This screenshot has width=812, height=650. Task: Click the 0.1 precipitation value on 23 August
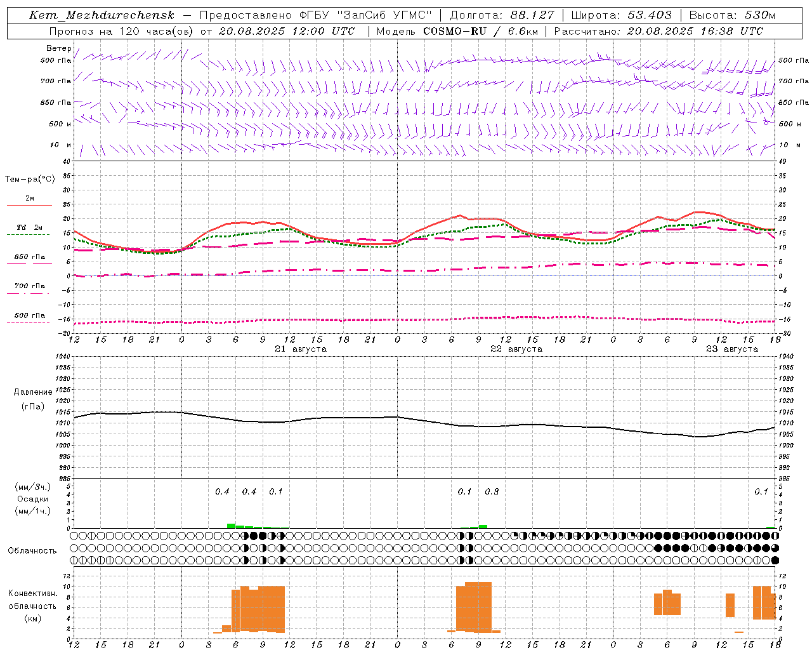[x=761, y=491]
